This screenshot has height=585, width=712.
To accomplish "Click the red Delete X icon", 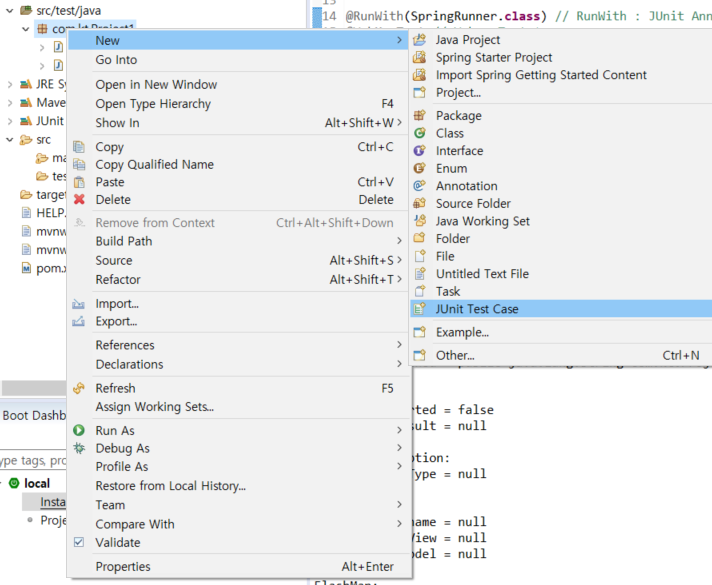I will (79, 199).
